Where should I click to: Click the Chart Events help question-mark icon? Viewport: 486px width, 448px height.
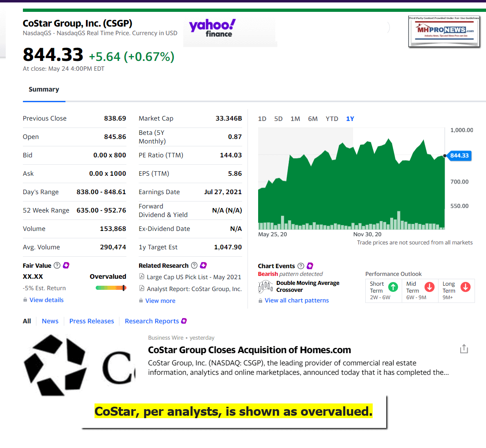coord(301,266)
